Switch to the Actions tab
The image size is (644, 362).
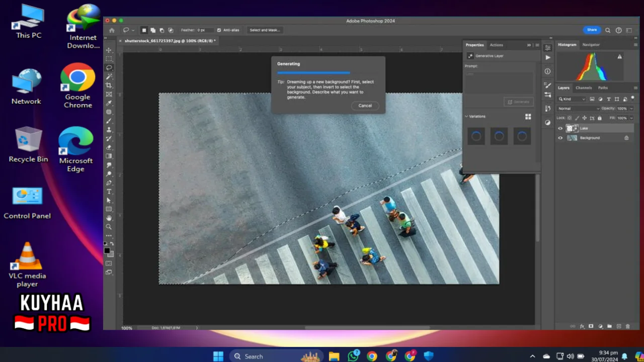click(x=496, y=45)
